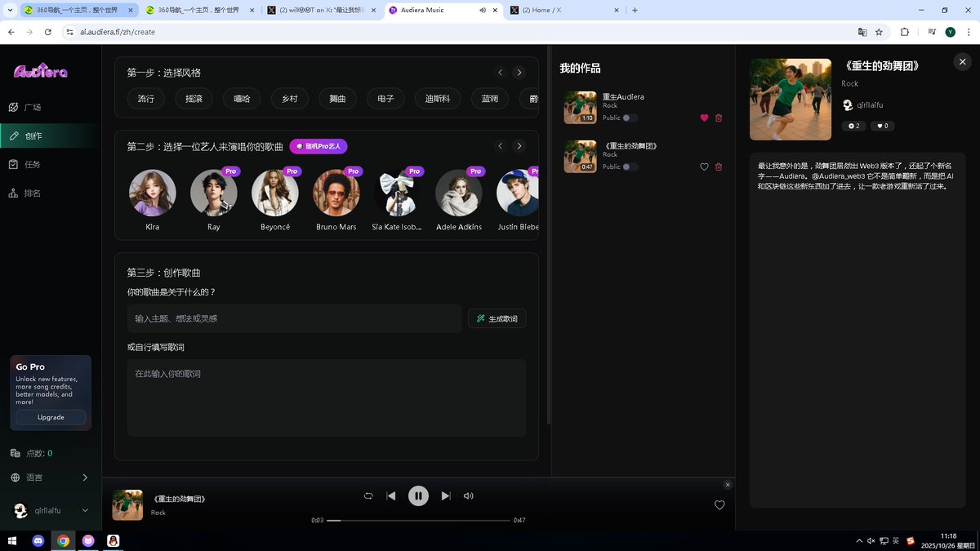Select artist Beyoncé avatar
This screenshot has width=980, height=551.
tap(275, 193)
